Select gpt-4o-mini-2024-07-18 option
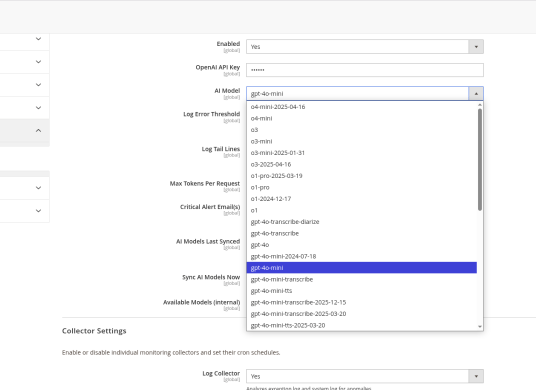This screenshot has height=390, width=536. [x=362, y=256]
